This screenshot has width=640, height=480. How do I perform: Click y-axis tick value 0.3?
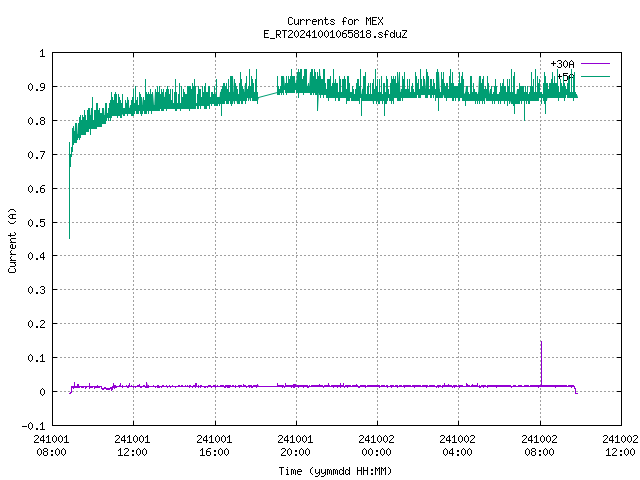pos(36,290)
